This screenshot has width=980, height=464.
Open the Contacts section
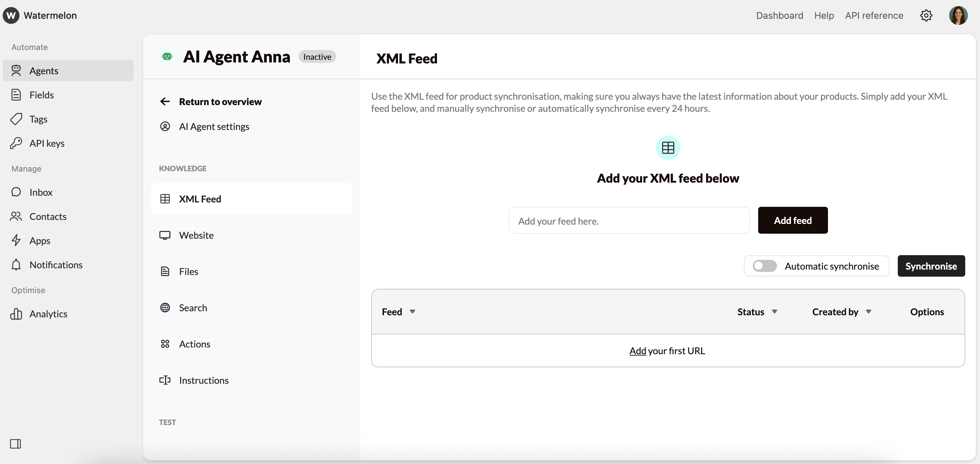pos(48,216)
